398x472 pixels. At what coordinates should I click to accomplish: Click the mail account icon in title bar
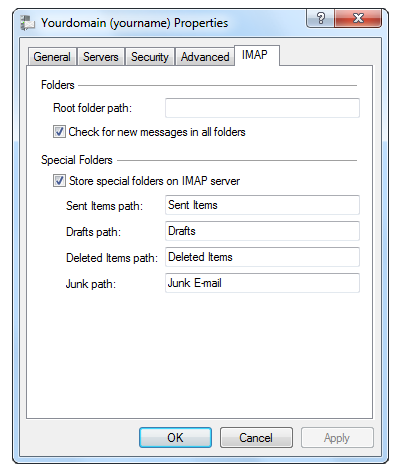27,23
